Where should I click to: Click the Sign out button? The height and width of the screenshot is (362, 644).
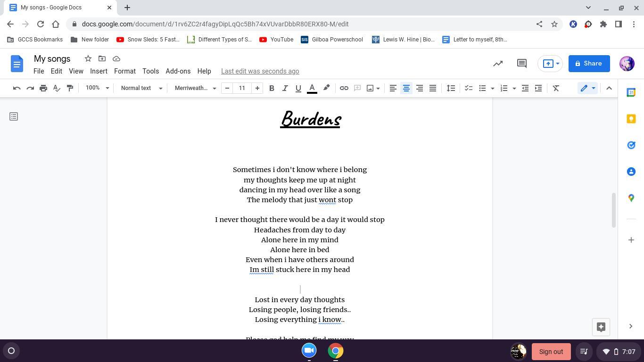coord(551,352)
